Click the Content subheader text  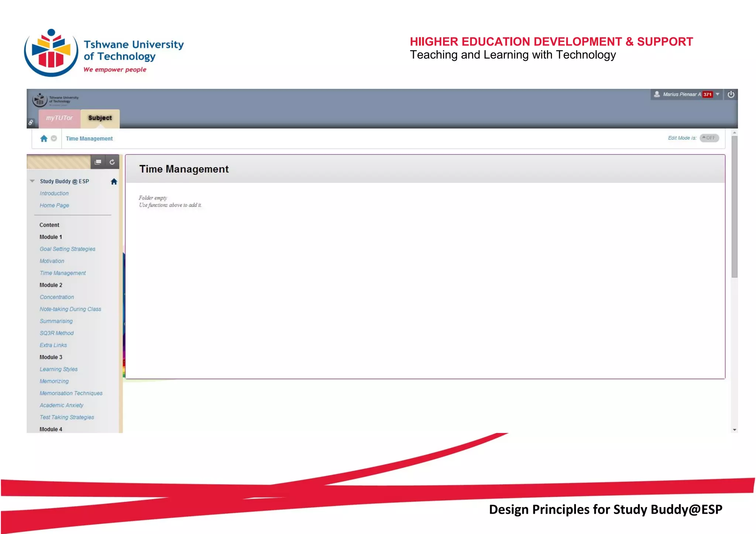pos(49,225)
